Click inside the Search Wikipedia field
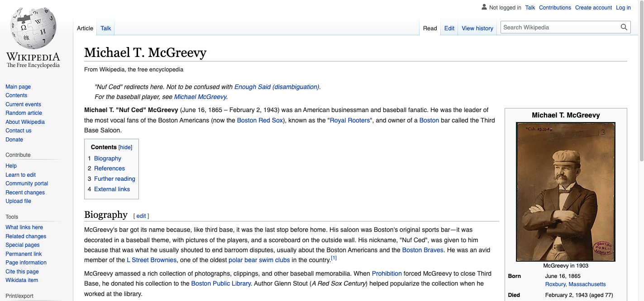This screenshot has height=301, width=644. (x=557, y=27)
